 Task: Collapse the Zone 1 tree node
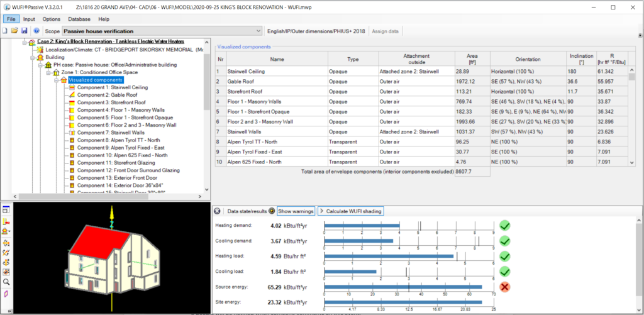coord(48,72)
